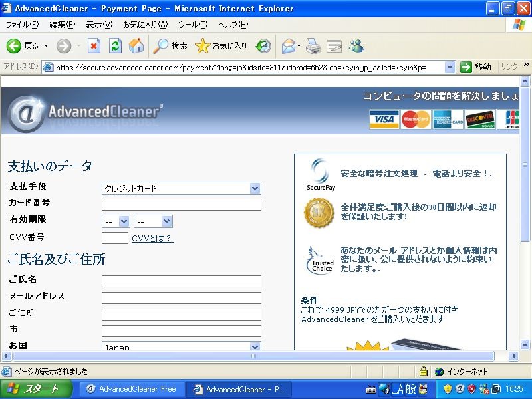Click the スタート Start button
532x399 pixels.
click(x=36, y=389)
